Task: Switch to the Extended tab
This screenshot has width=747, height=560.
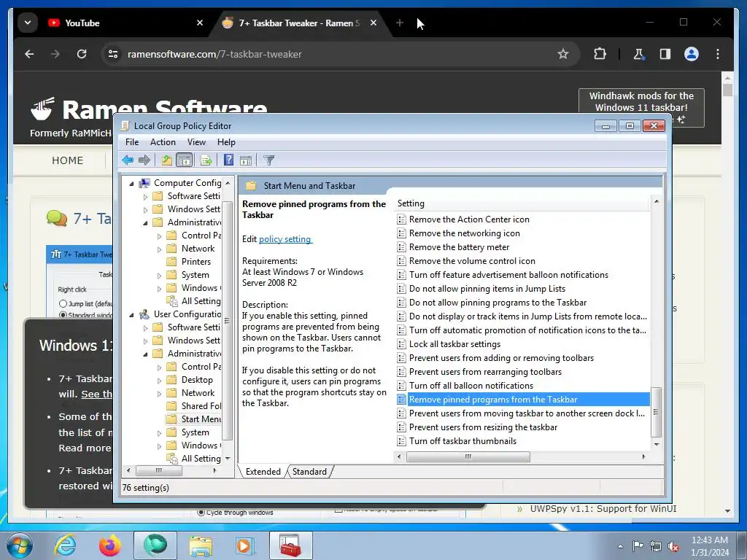Action: [x=263, y=472]
